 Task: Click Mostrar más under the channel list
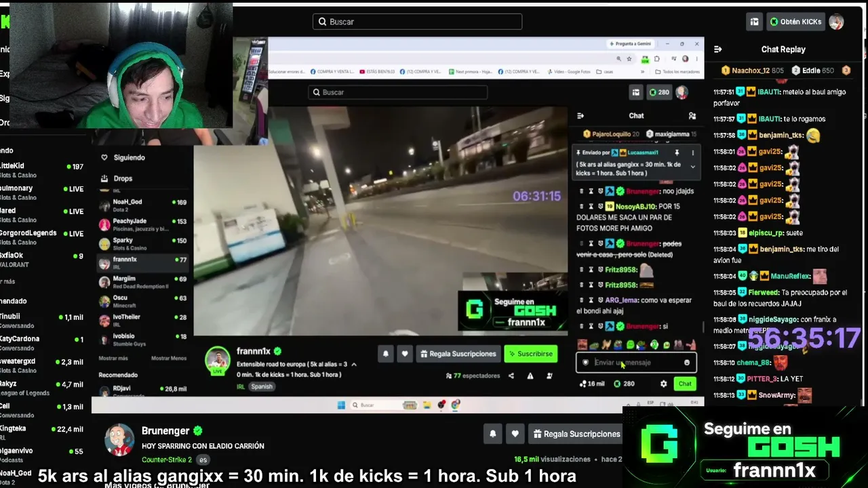coord(113,358)
